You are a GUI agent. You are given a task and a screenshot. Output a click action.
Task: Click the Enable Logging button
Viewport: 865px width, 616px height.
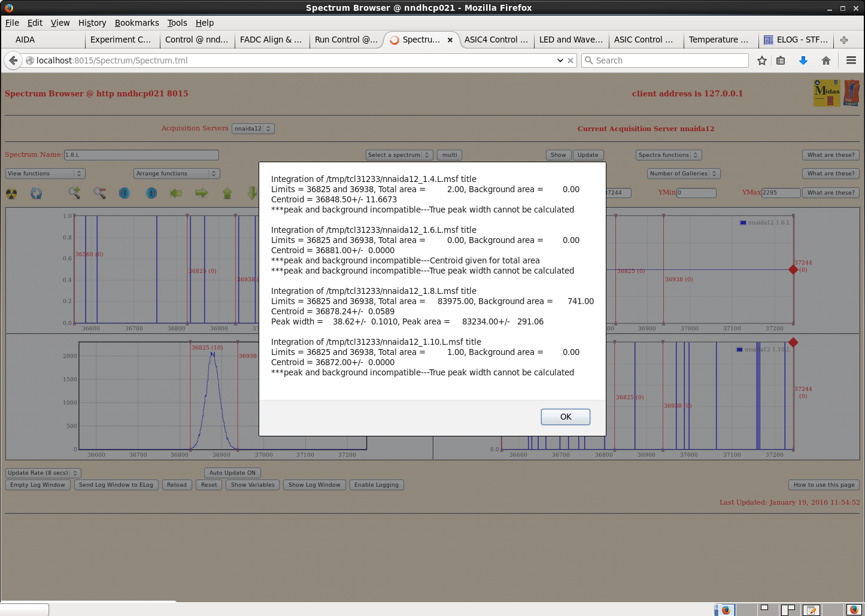pyautogui.click(x=377, y=485)
